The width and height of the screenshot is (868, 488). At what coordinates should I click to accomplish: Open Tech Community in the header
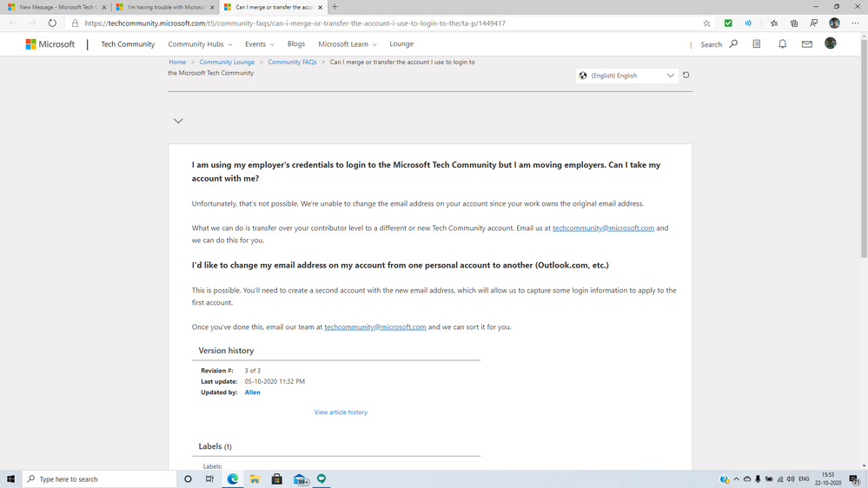coord(128,44)
